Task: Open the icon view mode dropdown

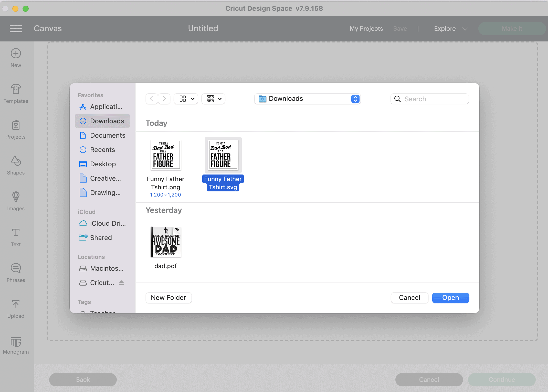Action: 186,99
